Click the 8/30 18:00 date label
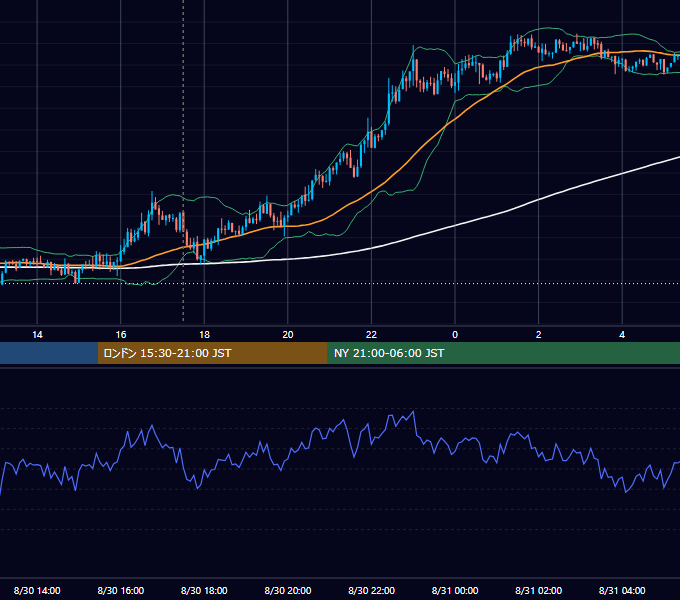 tap(204, 590)
